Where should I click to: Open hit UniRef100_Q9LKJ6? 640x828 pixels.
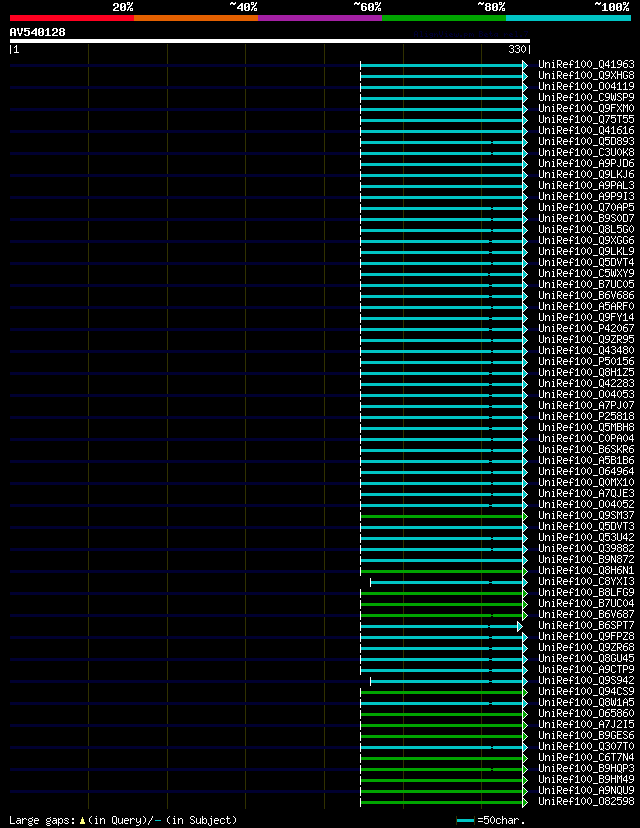586,174
